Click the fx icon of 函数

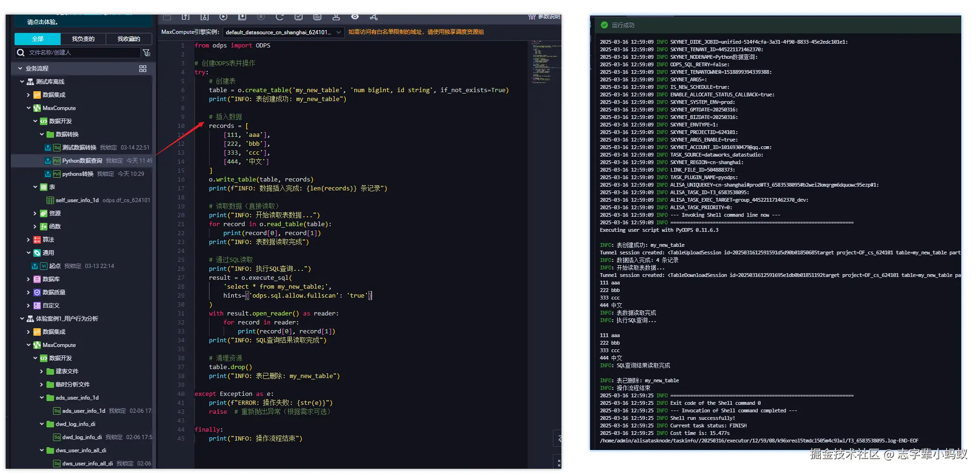point(44,227)
